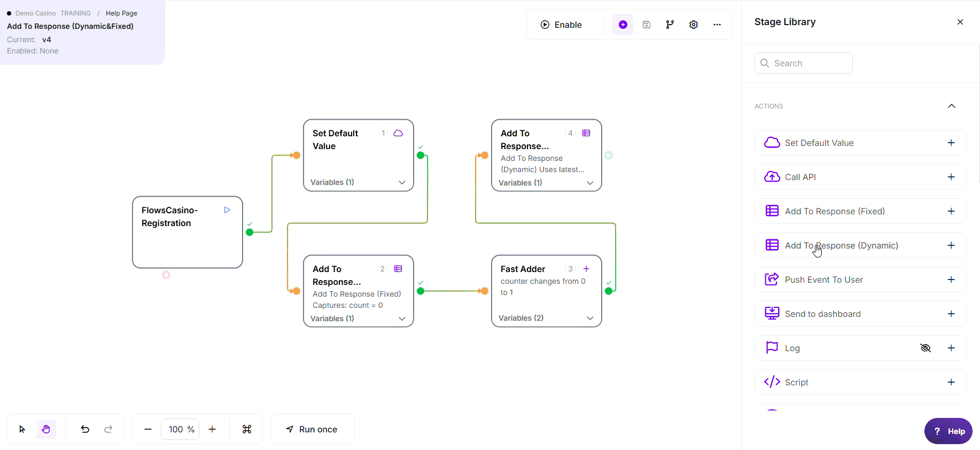Select Send to dashboard library item
Image resolution: width=980 pixels, height=450 pixels.
(x=860, y=314)
